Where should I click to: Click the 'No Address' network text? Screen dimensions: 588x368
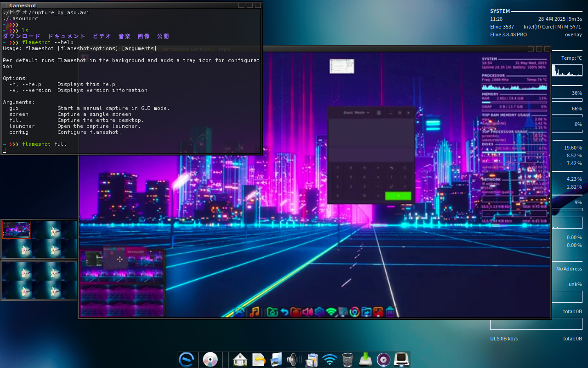pos(569,269)
